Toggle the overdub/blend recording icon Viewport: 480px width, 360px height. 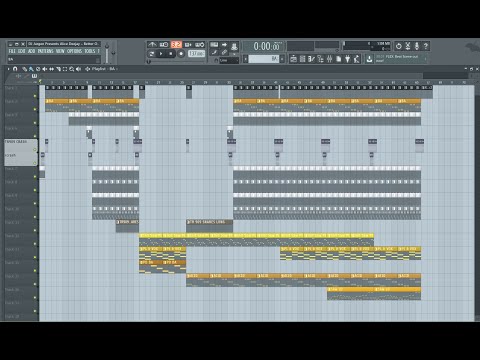pyautogui.click(x=188, y=44)
